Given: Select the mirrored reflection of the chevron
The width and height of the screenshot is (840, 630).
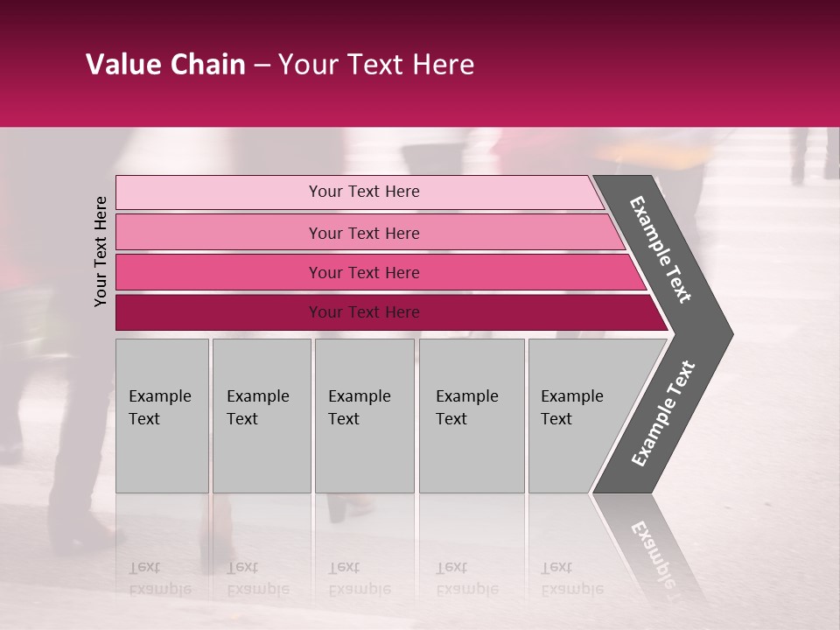Looking at the screenshot, I should (x=648, y=546).
